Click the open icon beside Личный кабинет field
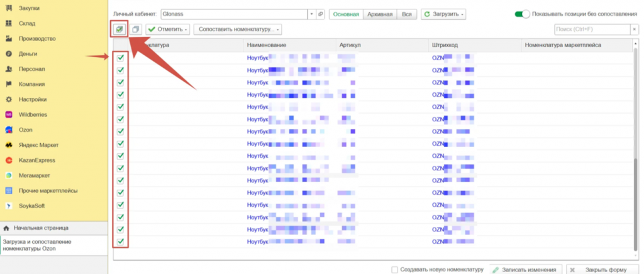Image resolution: width=644 pixels, height=274 pixels. tap(320, 14)
